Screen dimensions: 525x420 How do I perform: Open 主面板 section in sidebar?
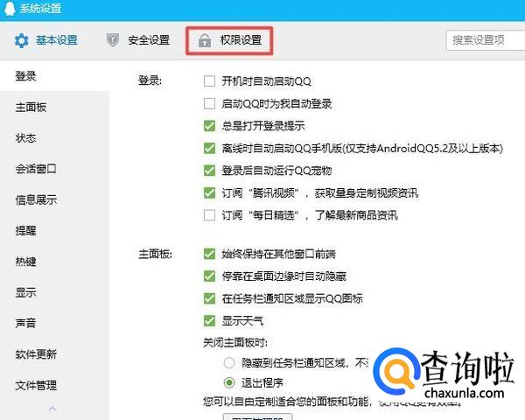point(31,108)
